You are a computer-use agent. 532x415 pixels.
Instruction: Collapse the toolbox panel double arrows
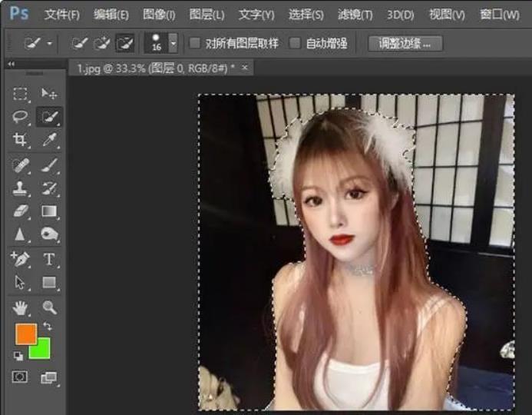tap(12, 64)
